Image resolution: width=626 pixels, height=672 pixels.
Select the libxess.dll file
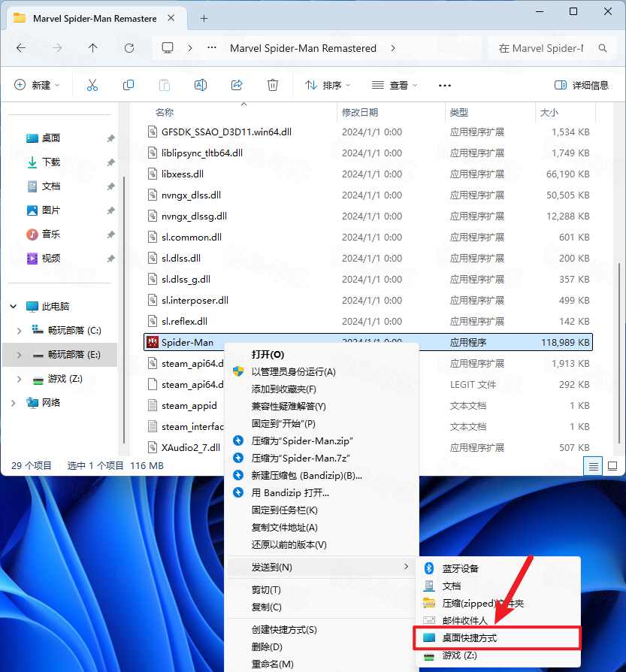point(368,174)
